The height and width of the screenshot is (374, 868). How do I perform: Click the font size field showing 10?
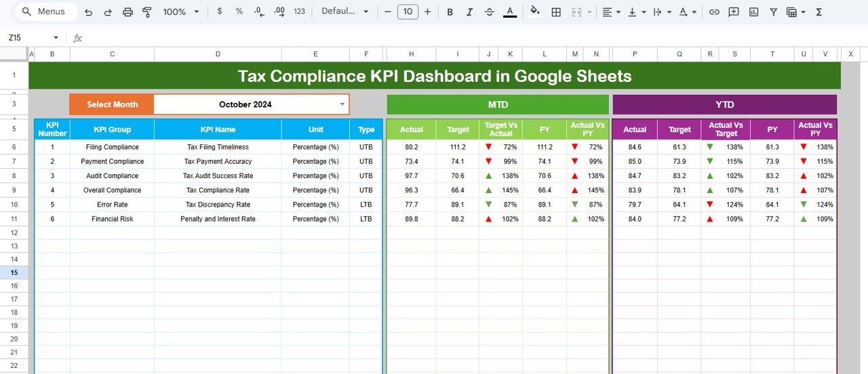click(x=408, y=12)
